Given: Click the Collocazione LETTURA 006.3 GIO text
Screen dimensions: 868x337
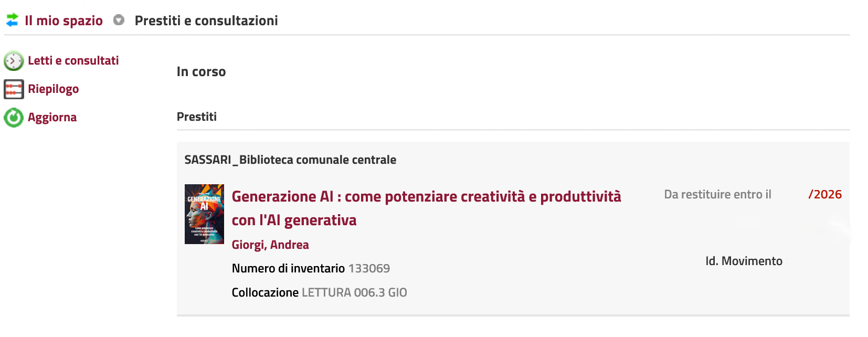Looking at the screenshot, I should [319, 292].
